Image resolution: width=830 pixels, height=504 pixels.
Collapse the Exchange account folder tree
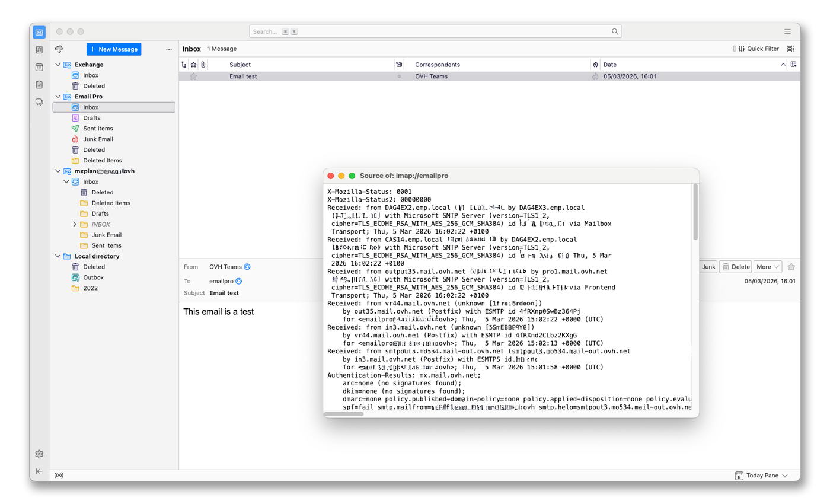(x=58, y=64)
